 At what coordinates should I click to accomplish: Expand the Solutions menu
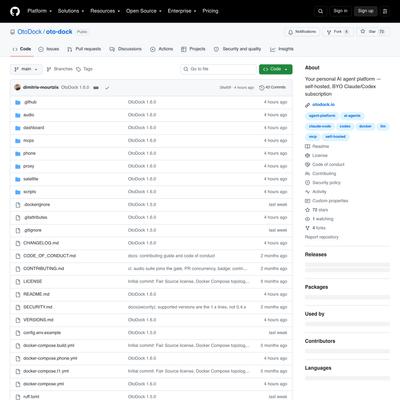71,11
